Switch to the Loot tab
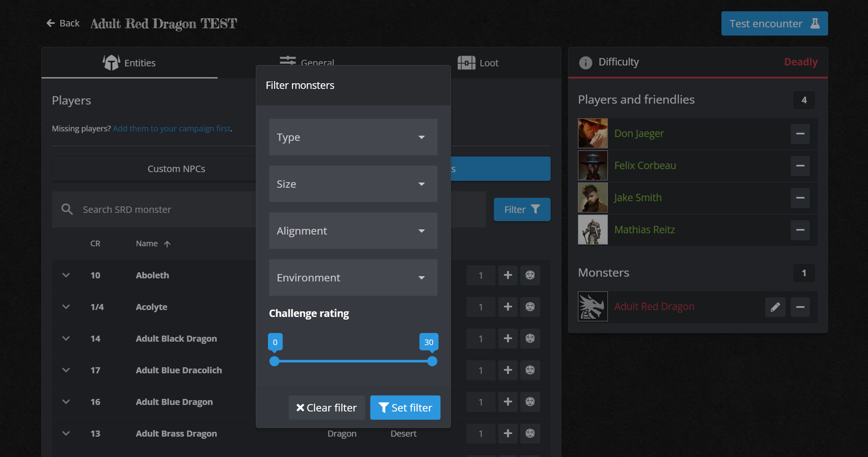This screenshot has height=457, width=868. (478, 63)
